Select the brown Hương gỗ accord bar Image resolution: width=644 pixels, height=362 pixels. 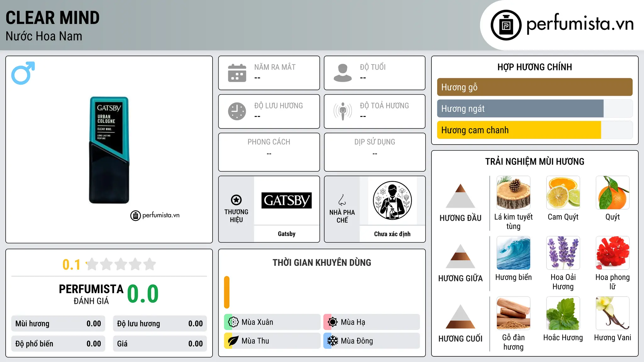tap(535, 87)
